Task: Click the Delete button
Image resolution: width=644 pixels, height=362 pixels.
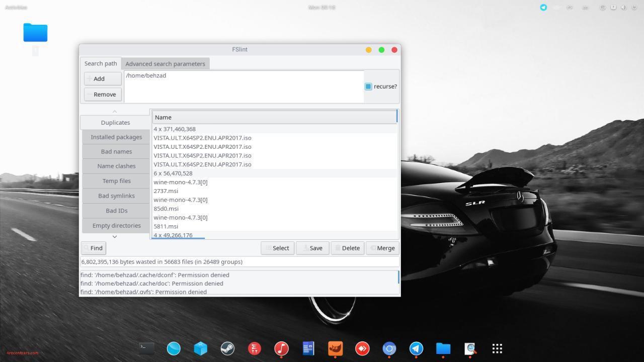Action: coord(347,248)
